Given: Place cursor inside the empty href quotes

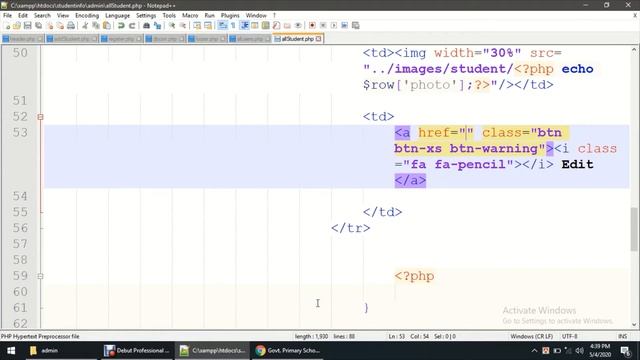Looking at the screenshot, I should pyautogui.click(x=466, y=133).
